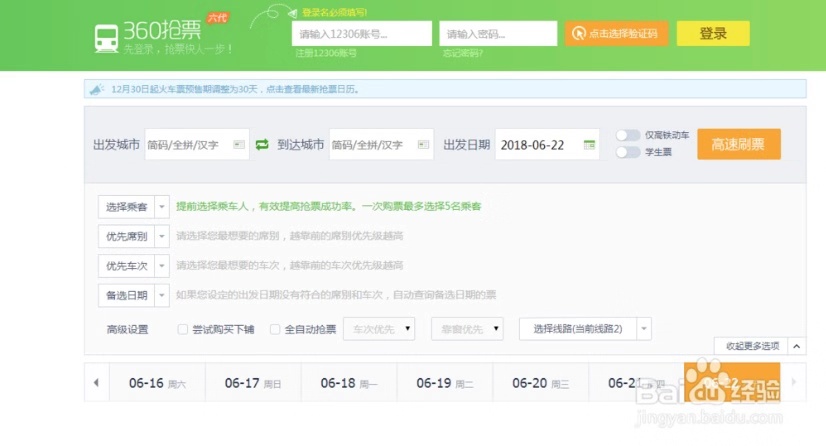Open the 忘记密码? link

463,53
